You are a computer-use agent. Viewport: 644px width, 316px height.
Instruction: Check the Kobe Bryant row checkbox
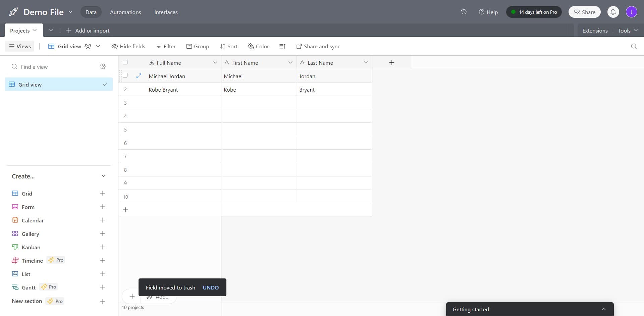125,89
